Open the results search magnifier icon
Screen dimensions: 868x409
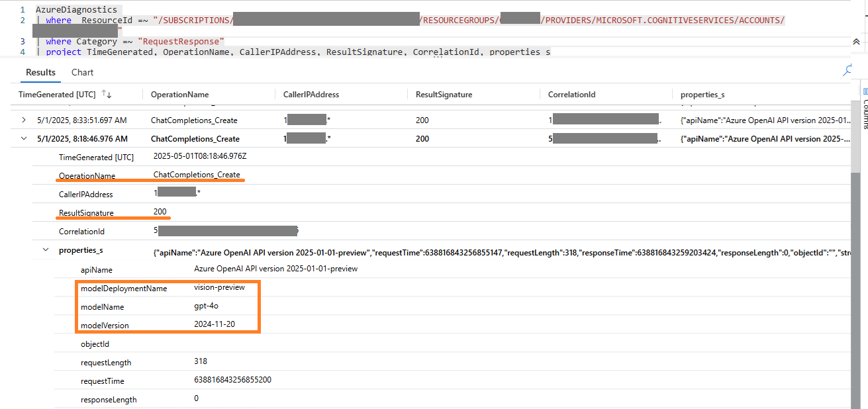[847, 70]
